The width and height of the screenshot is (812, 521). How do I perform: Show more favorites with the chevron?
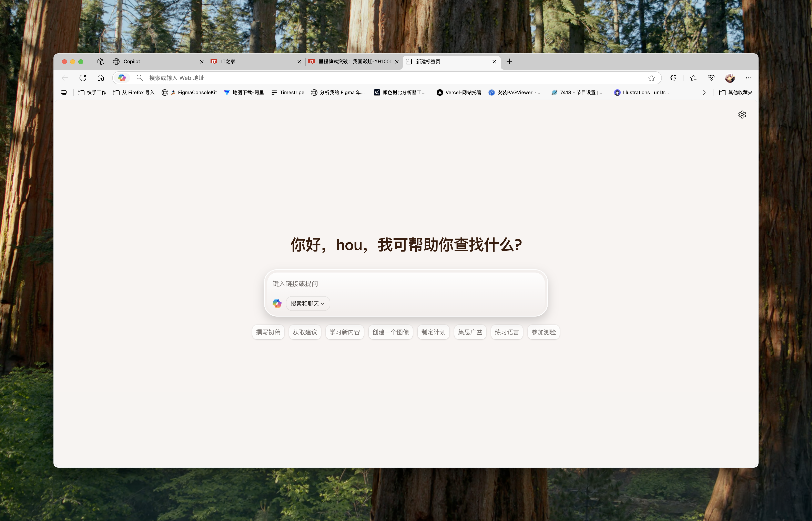(704, 92)
